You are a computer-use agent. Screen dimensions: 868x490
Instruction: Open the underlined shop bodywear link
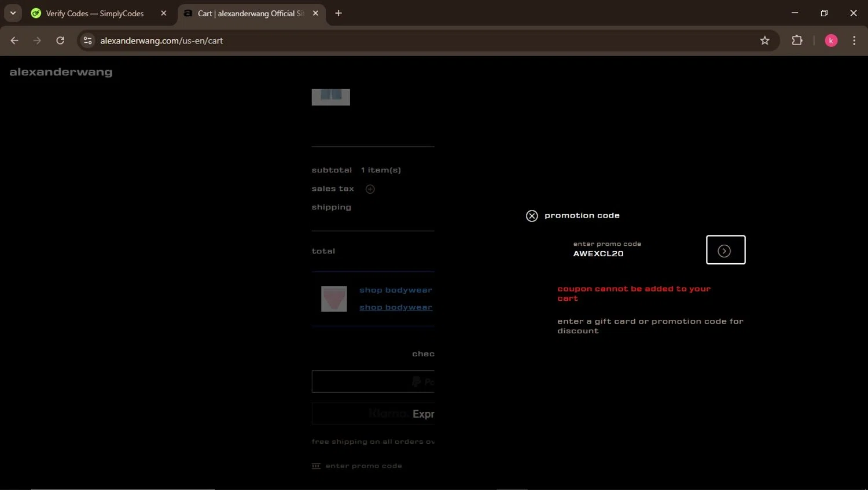tap(396, 307)
